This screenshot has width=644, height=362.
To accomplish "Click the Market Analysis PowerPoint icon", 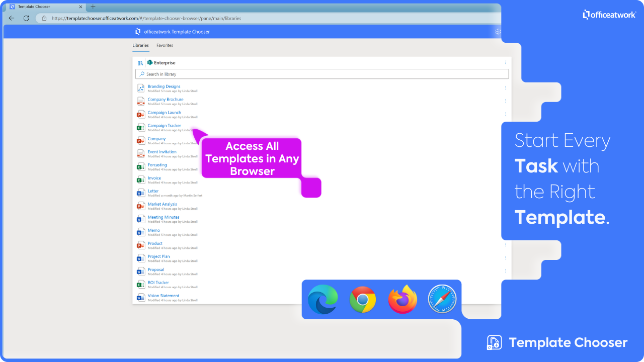I will tap(141, 206).
